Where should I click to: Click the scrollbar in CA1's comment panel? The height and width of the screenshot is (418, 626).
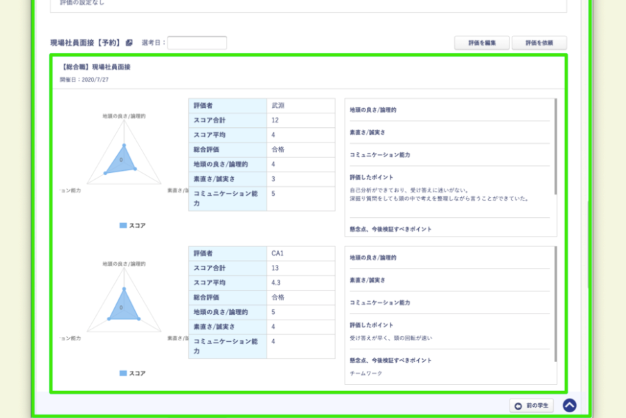click(x=556, y=300)
